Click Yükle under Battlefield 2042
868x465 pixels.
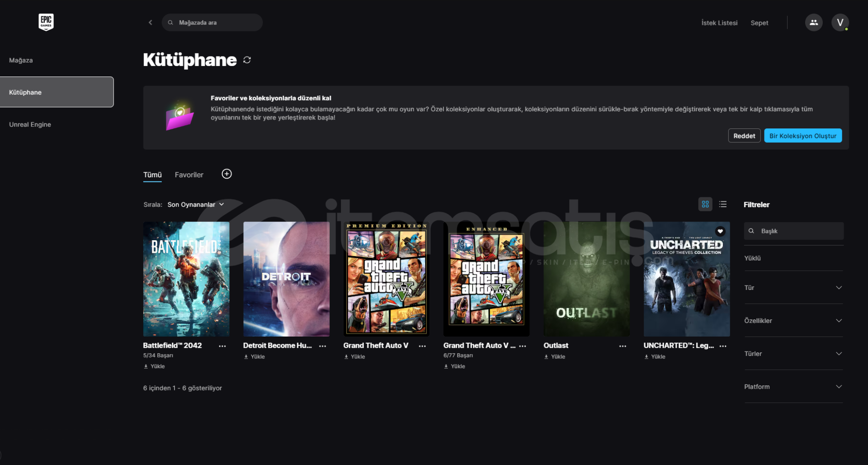[x=154, y=366]
